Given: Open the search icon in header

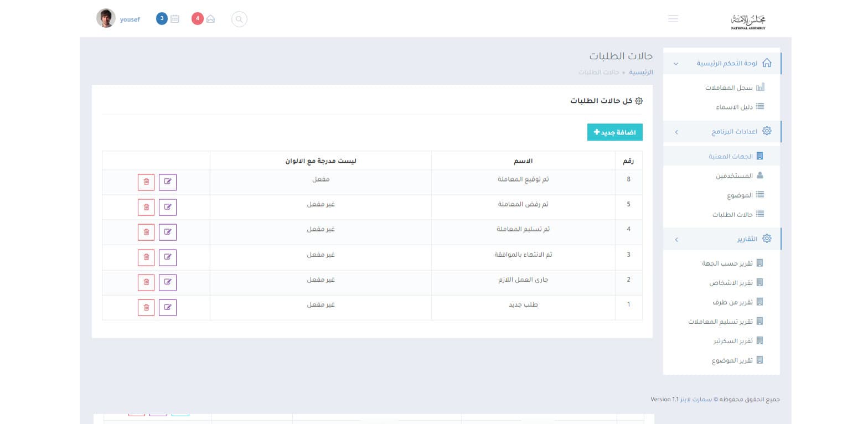Looking at the screenshot, I should pyautogui.click(x=239, y=19).
